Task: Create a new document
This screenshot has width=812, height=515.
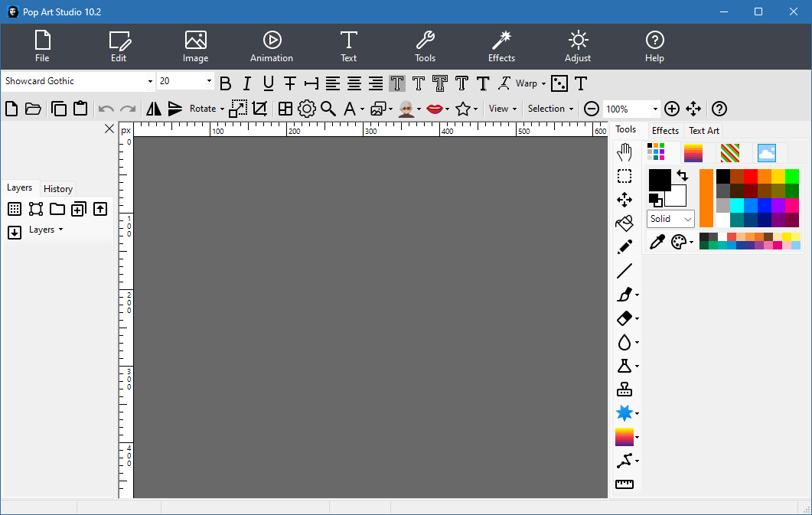Action: click(x=11, y=109)
